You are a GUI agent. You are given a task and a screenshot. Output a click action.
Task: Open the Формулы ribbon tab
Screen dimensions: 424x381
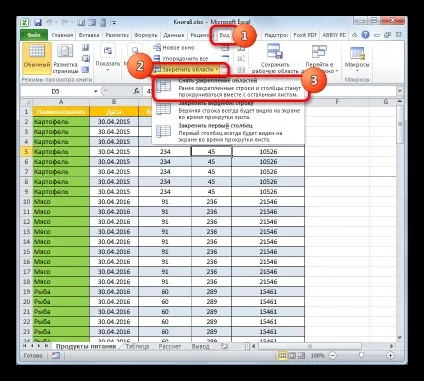pos(145,35)
